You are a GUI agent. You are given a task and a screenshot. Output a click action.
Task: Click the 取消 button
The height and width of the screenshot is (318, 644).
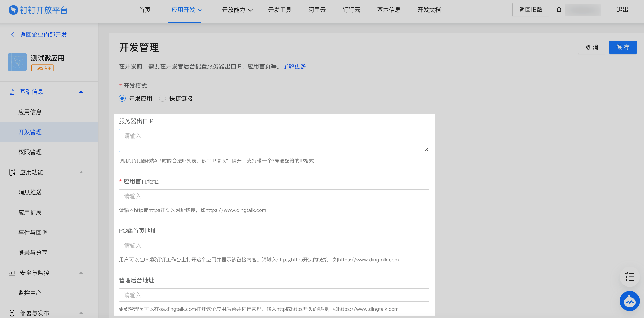(x=592, y=47)
